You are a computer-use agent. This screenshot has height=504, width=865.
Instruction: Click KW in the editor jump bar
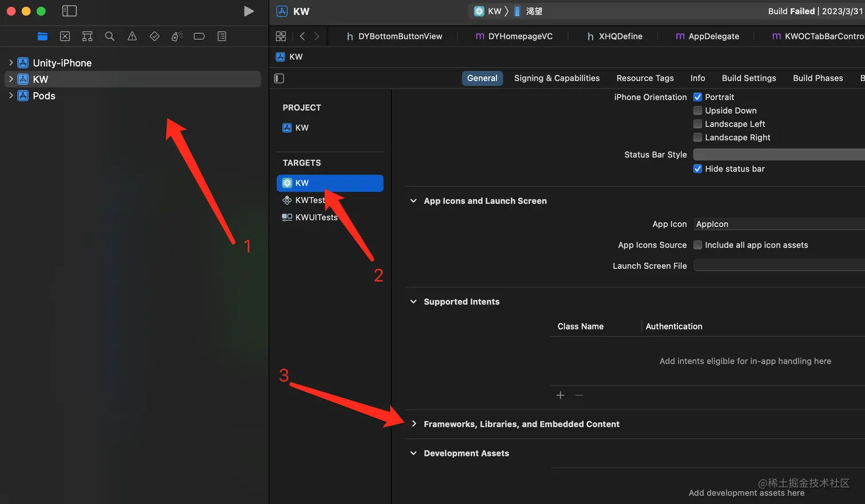296,57
